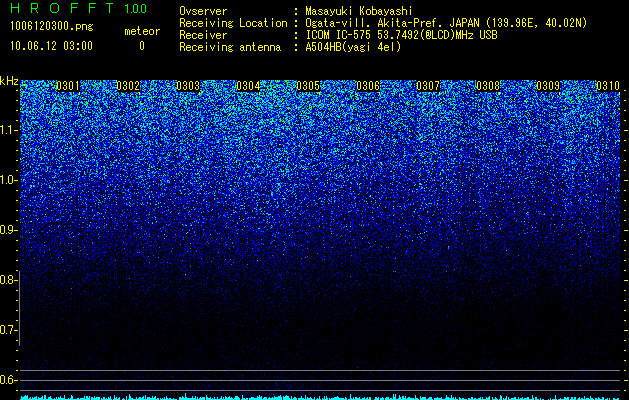Click the cyan signal level trace at bottom

pos(320,397)
